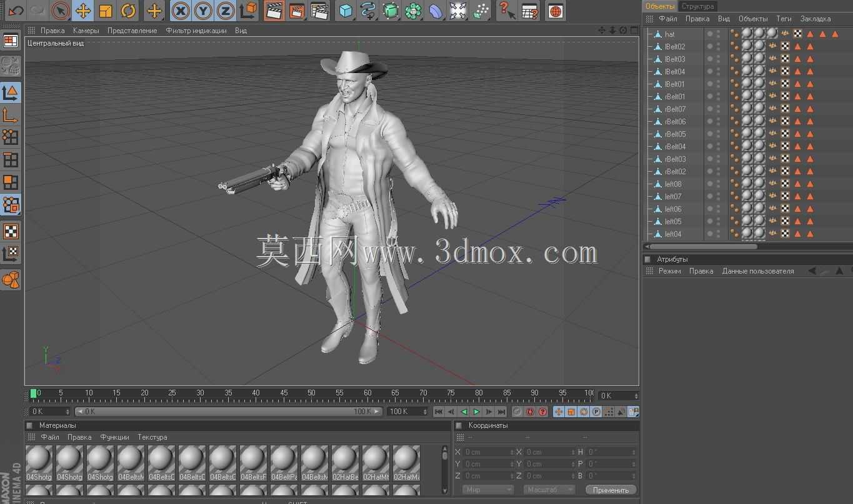The image size is (853, 504).
Task: Activate the Scale tool
Action: pos(106,11)
